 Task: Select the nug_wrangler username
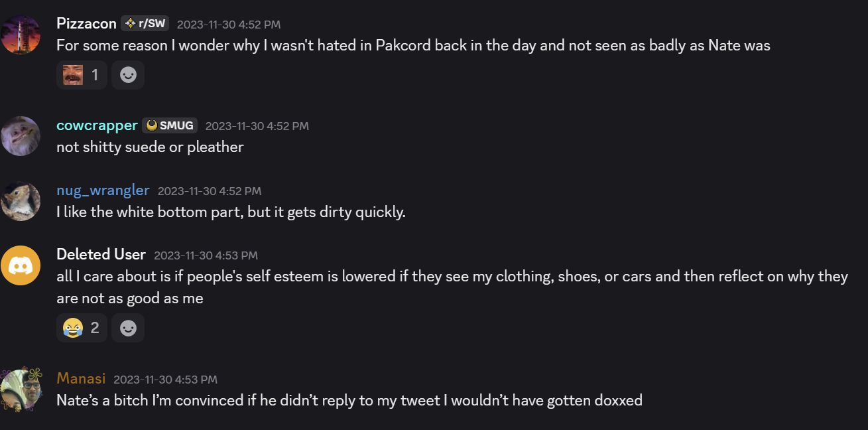[x=103, y=190]
